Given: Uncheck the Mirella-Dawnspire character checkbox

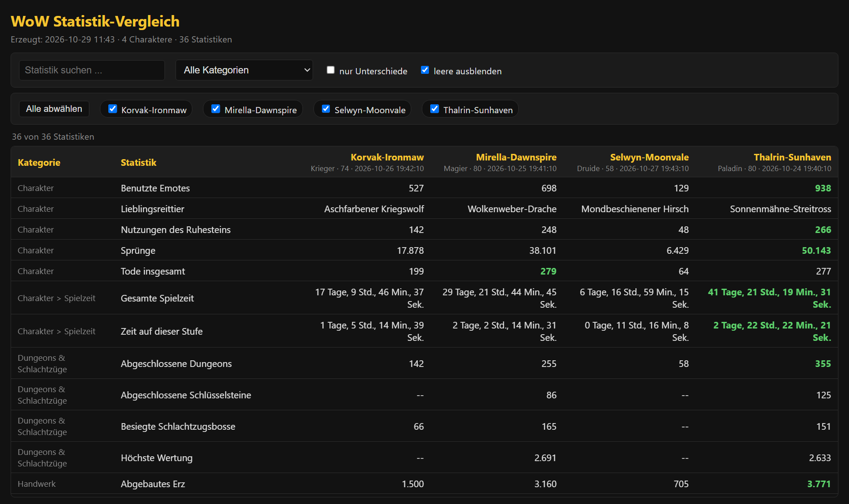Looking at the screenshot, I should click(x=216, y=109).
